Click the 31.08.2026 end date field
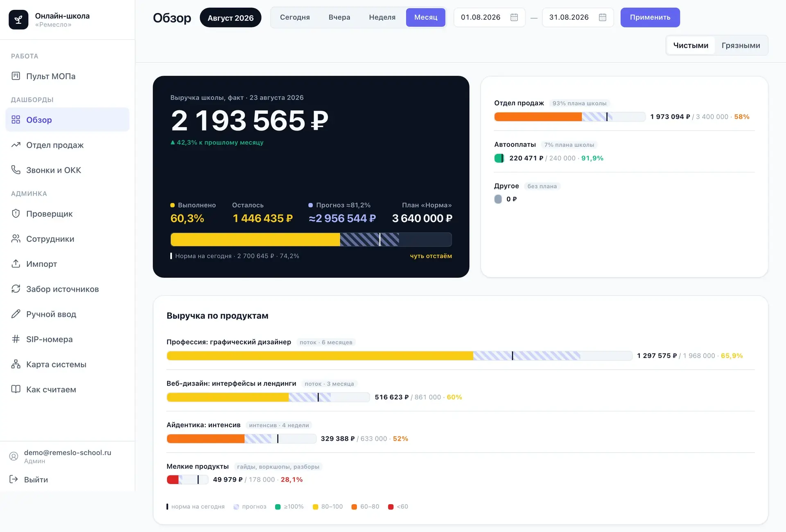Viewport: 786px width, 532px height. pyautogui.click(x=578, y=17)
